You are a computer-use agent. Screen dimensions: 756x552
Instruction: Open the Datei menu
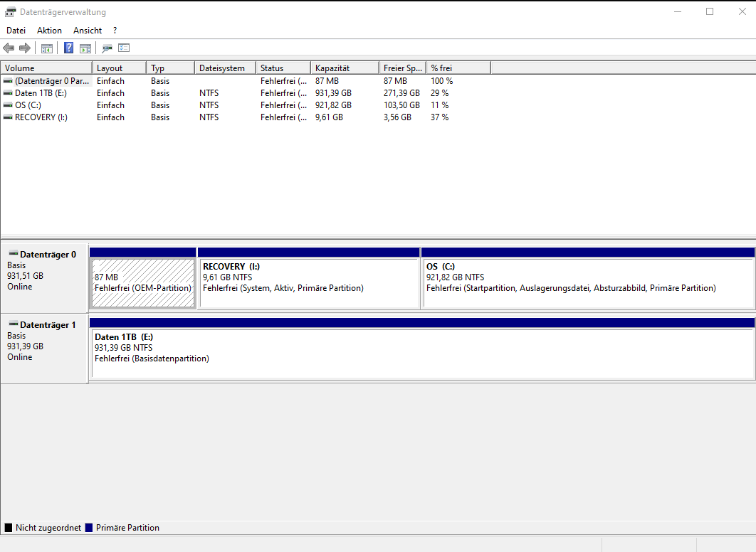[16, 31]
